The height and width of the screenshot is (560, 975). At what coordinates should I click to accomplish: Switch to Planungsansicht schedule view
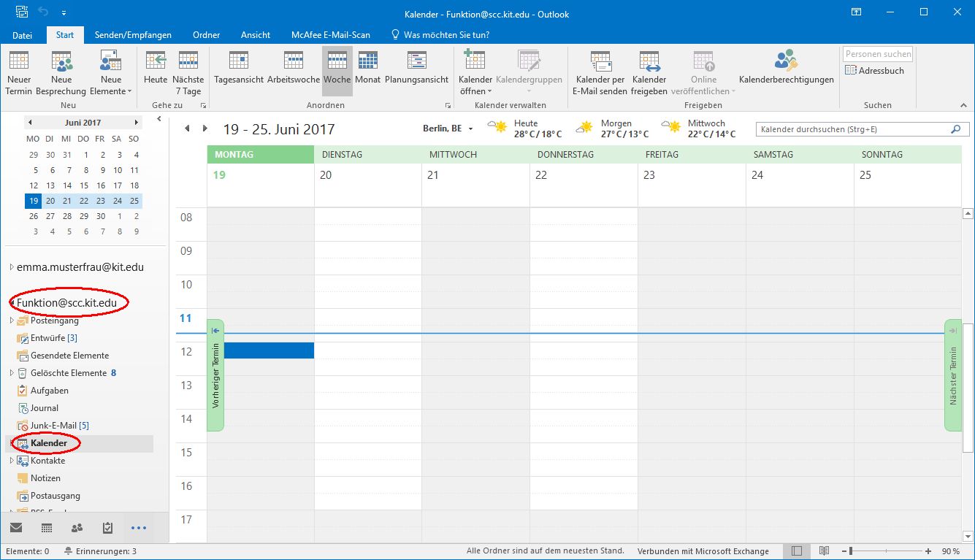click(x=417, y=67)
